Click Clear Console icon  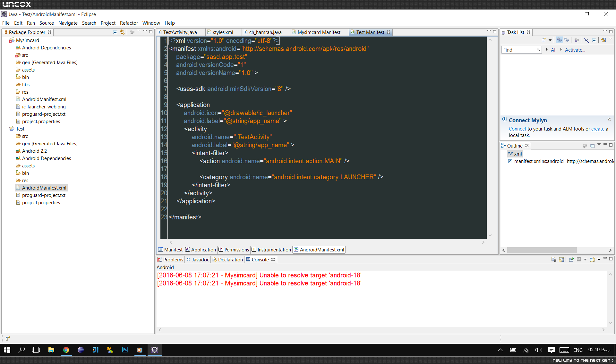point(554,259)
